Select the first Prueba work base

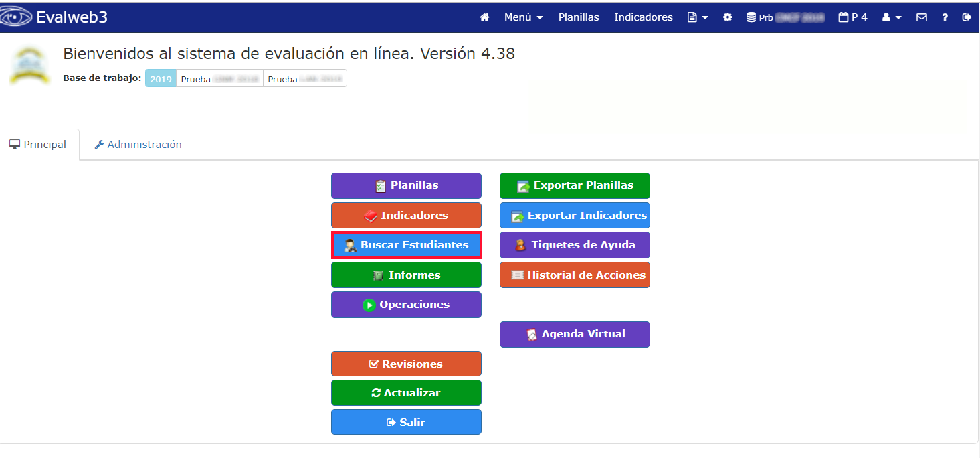(219, 78)
